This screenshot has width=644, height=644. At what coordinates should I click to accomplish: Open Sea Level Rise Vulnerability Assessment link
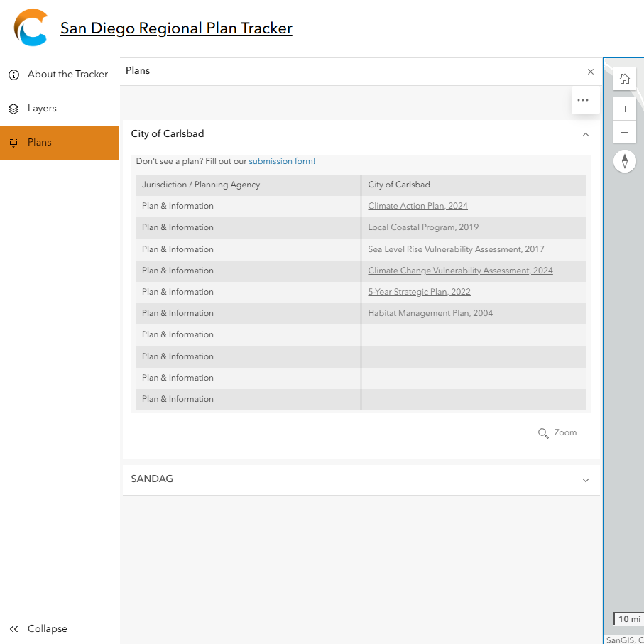456,249
